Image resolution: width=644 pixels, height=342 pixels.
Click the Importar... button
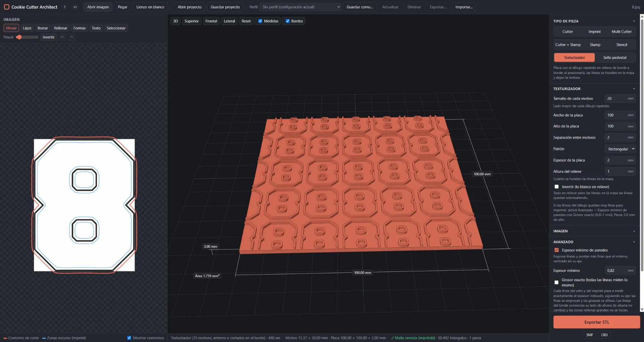[464, 7]
